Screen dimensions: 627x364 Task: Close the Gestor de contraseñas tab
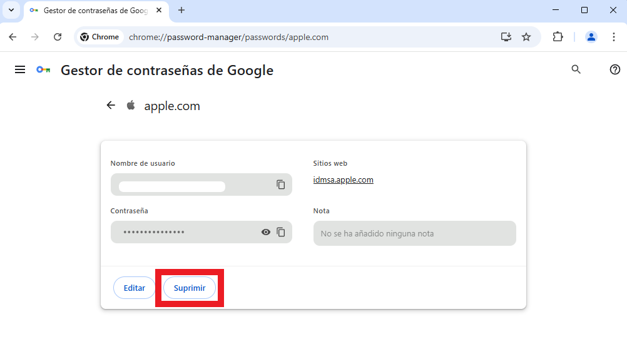click(x=159, y=11)
